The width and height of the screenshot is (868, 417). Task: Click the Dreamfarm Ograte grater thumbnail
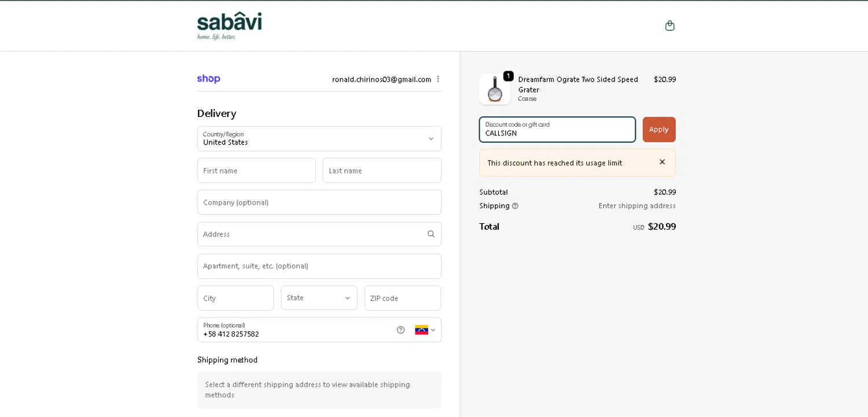coord(495,89)
